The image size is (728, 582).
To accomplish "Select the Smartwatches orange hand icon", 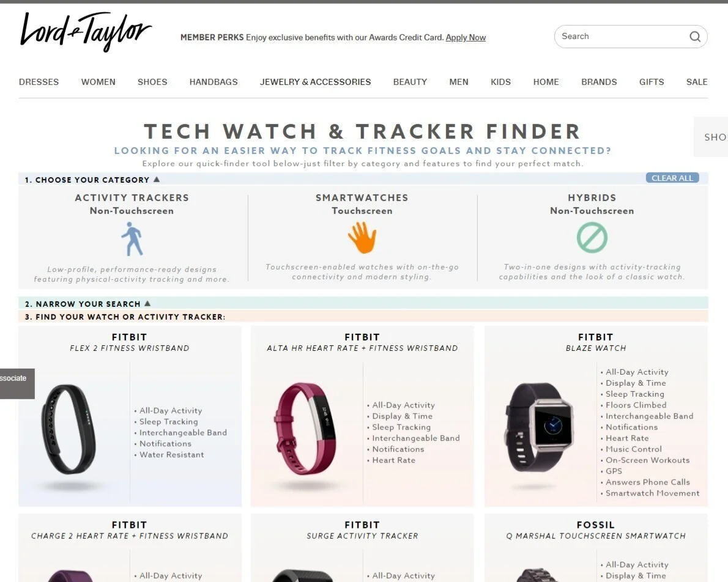I will 362,238.
